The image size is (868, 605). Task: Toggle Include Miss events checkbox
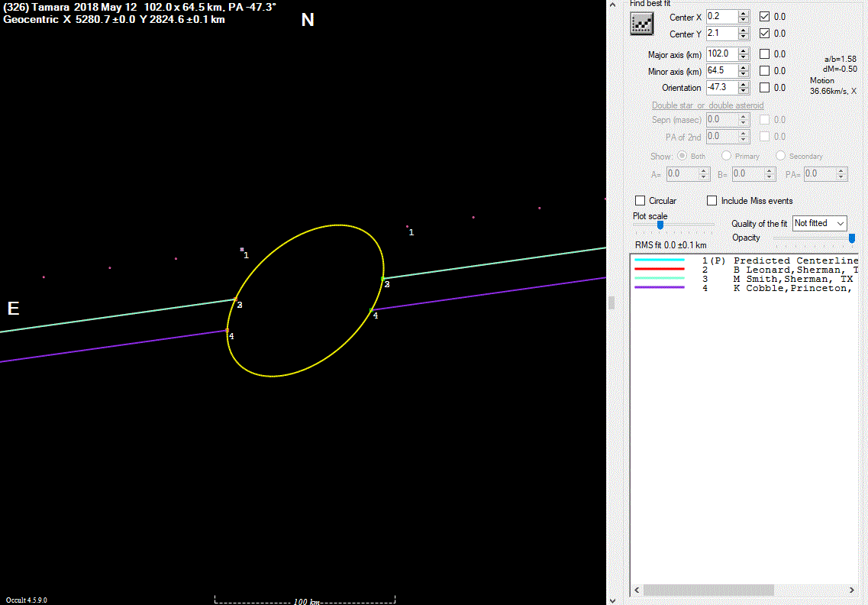[x=712, y=201]
